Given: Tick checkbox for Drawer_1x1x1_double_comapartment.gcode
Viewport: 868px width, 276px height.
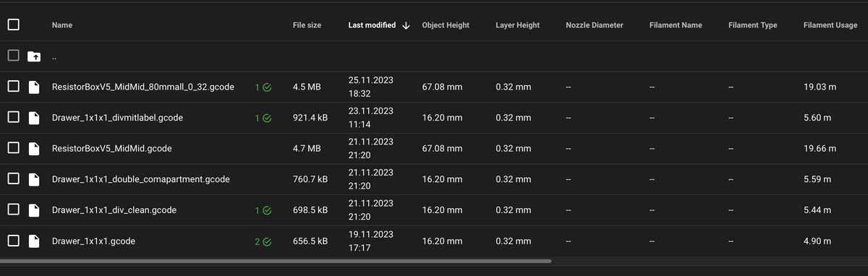Looking at the screenshot, I should click(13, 179).
